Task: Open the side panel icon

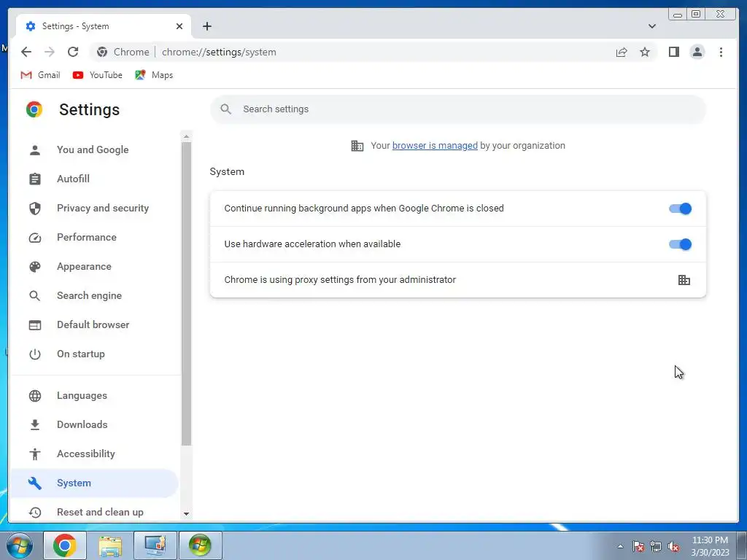Action: 673,52
